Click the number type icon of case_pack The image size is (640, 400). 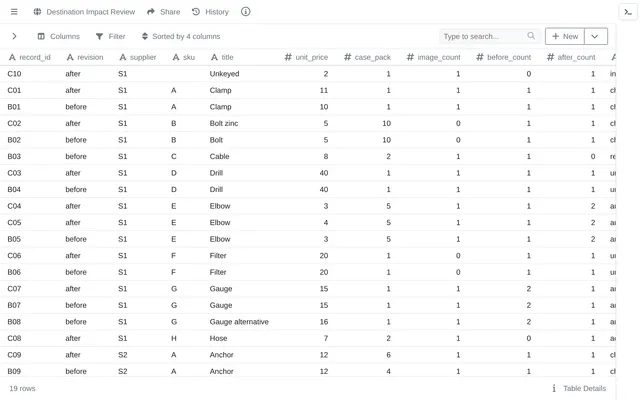pyautogui.click(x=348, y=57)
